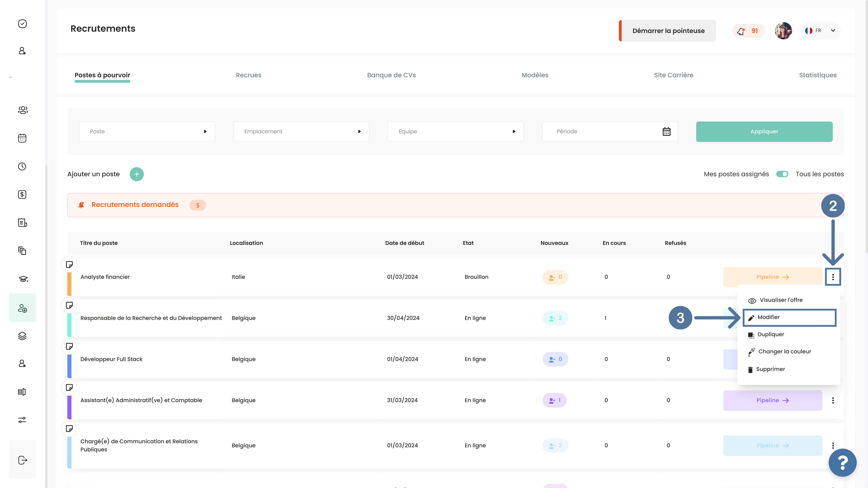
Task: Click new candidates badge for Assistant(e) Administratif(ve)
Action: pos(555,400)
